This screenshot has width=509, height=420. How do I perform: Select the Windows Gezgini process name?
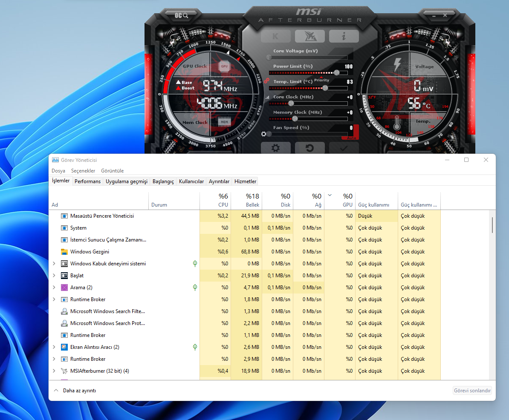pos(90,252)
